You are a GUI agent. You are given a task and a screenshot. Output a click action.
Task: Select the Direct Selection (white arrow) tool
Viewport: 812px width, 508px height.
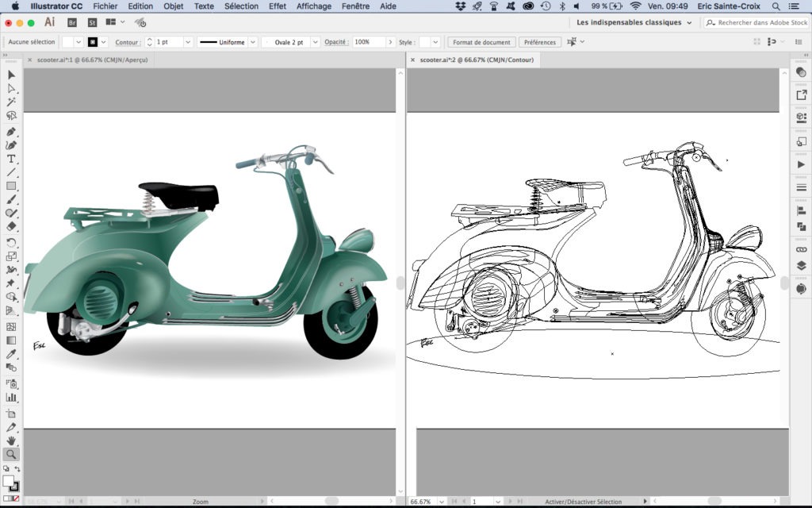click(11, 89)
